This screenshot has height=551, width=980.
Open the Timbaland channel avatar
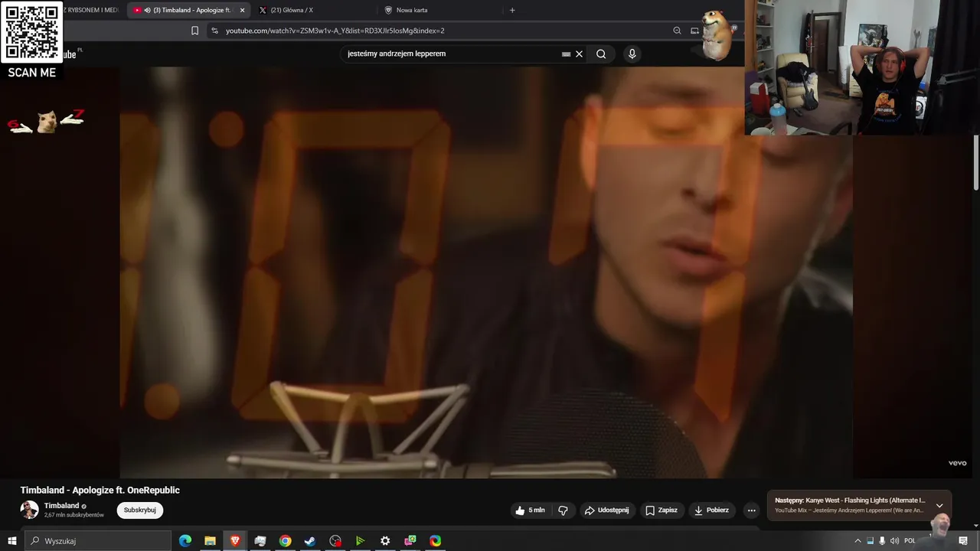tap(29, 510)
